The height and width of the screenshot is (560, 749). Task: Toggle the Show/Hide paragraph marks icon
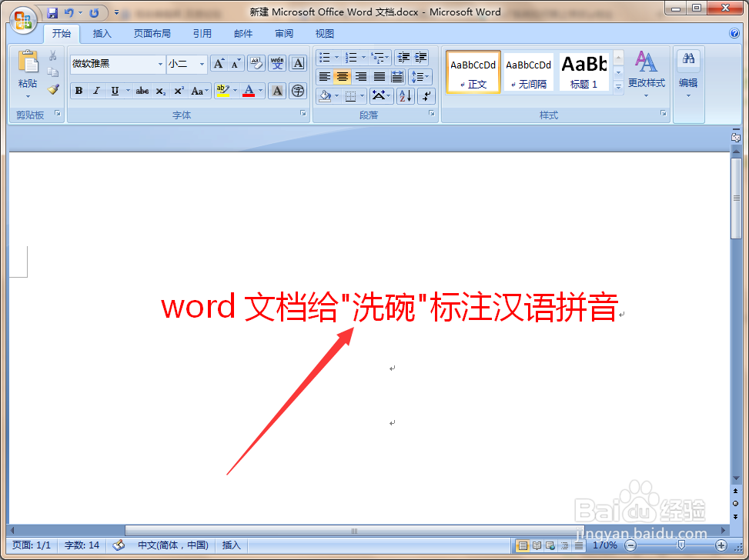(x=426, y=95)
